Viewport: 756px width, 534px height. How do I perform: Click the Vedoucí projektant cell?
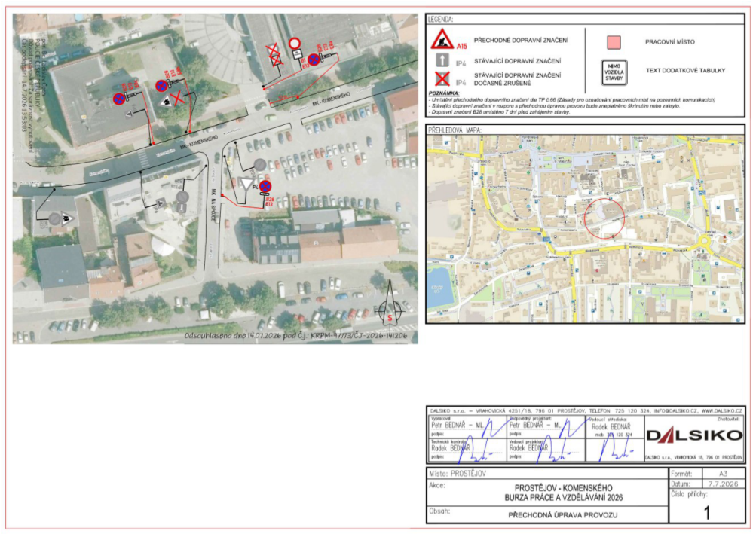tap(546, 450)
